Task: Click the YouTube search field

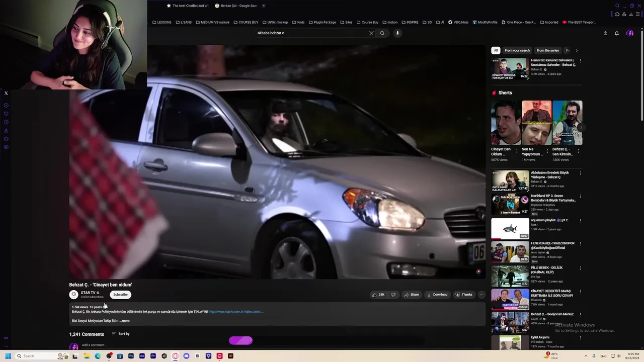Action: click(311, 33)
